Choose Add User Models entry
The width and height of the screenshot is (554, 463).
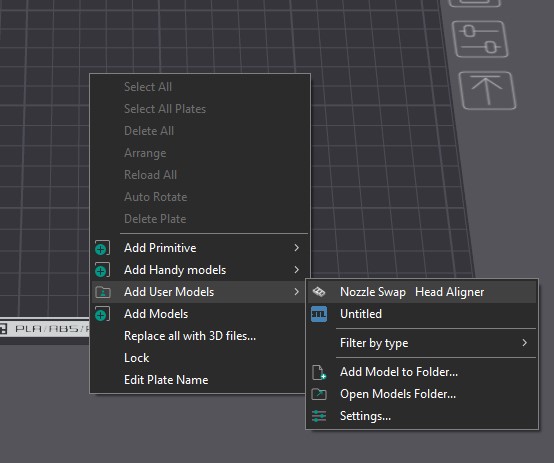click(x=200, y=292)
